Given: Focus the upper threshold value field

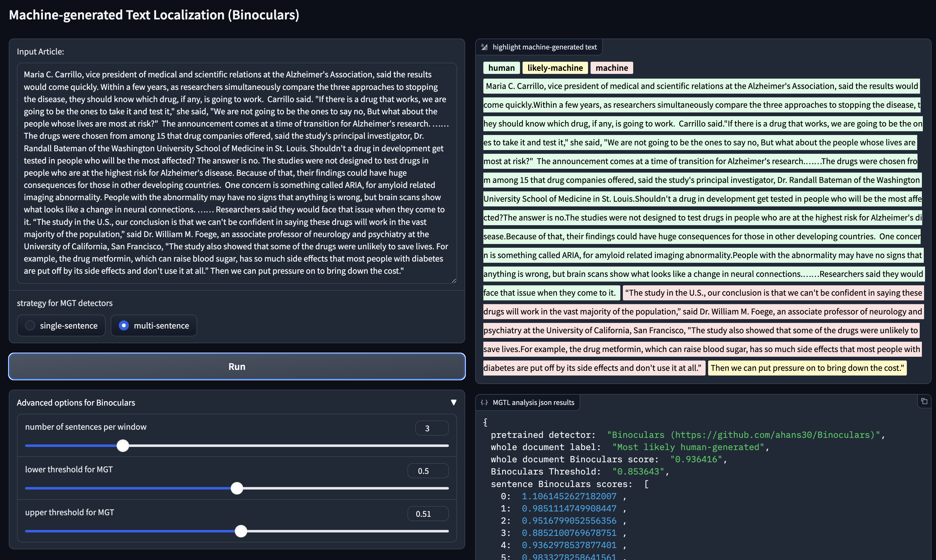Looking at the screenshot, I should coord(428,514).
